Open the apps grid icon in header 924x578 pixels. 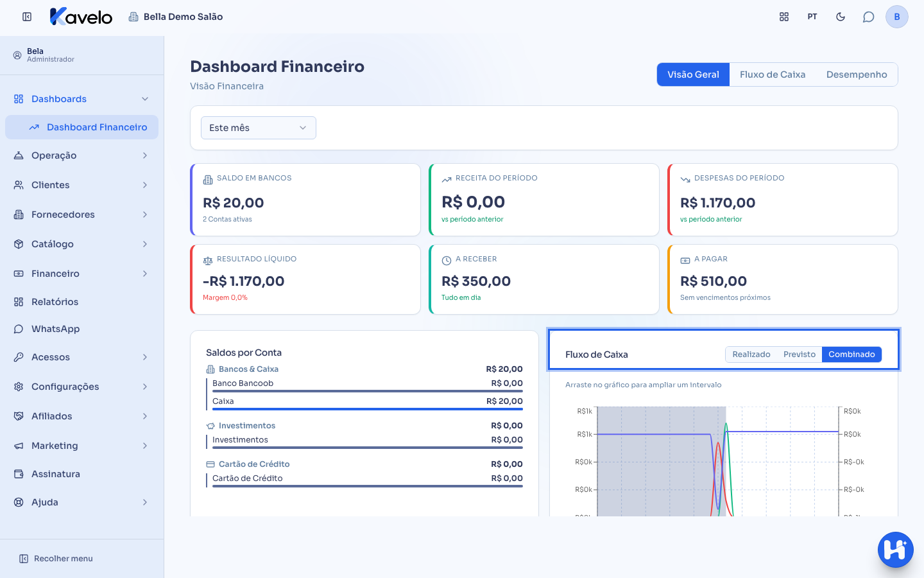click(x=784, y=17)
